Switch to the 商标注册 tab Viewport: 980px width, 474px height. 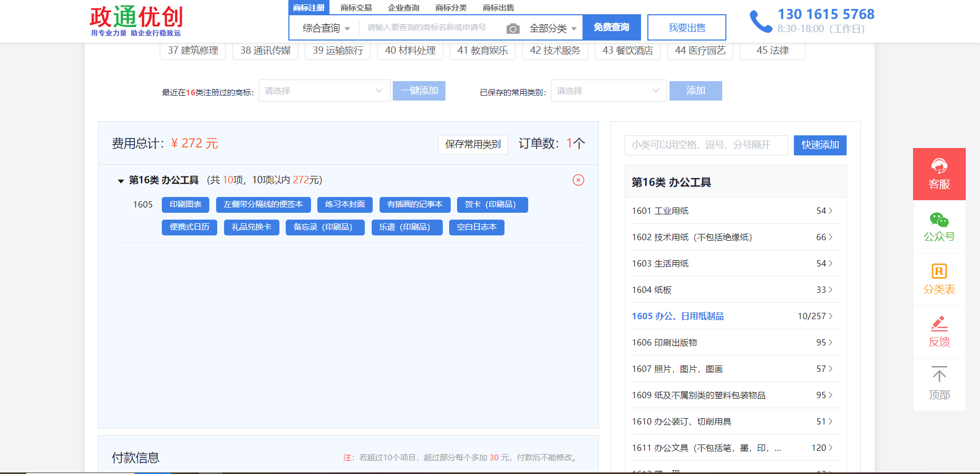(309, 7)
